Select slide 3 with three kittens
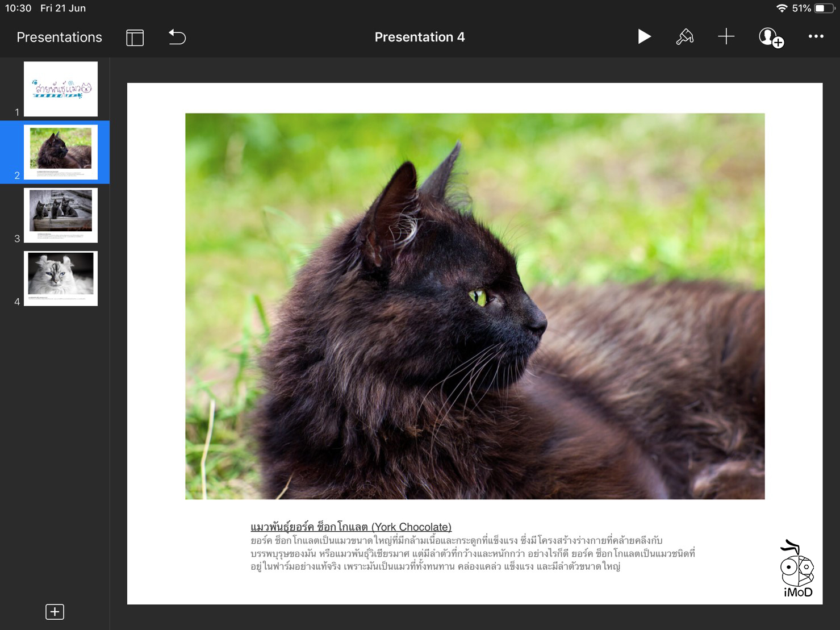 [x=61, y=215]
